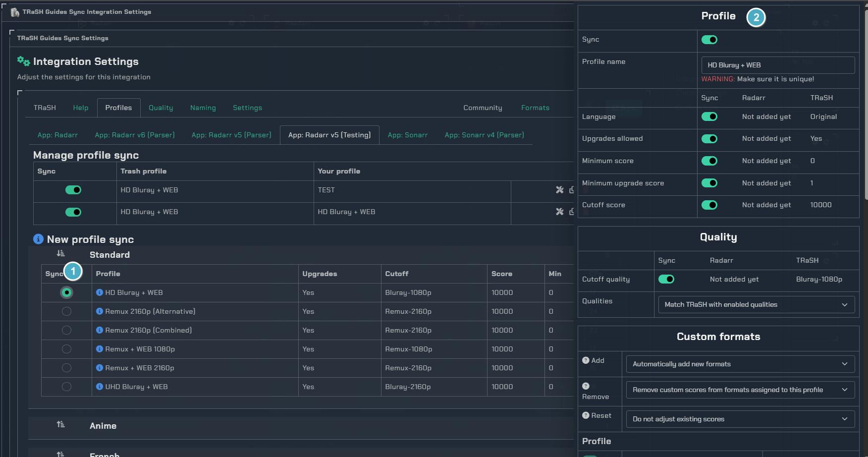Select the Remux 2160p (Combined) radio button
This screenshot has height=457, width=868.
(x=66, y=330)
